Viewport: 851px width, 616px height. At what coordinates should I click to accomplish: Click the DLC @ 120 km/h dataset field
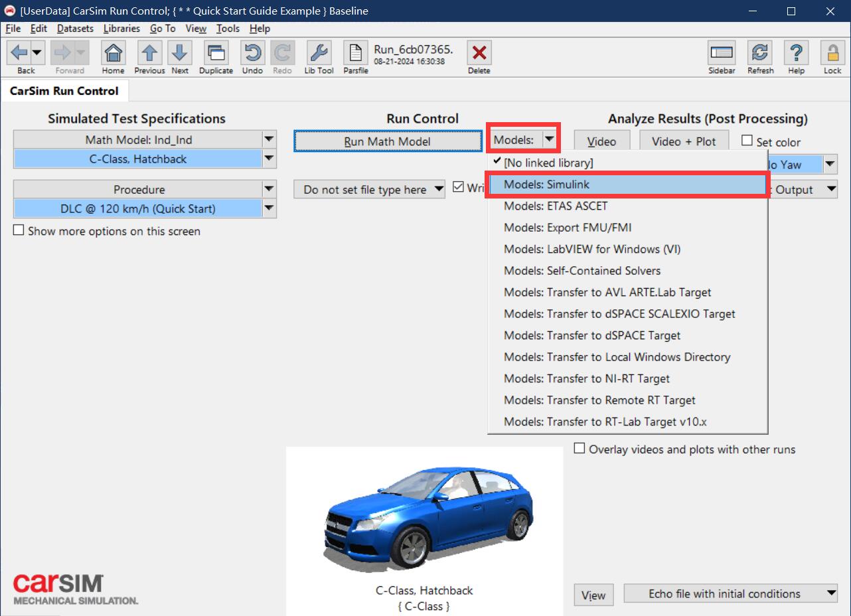(137, 208)
